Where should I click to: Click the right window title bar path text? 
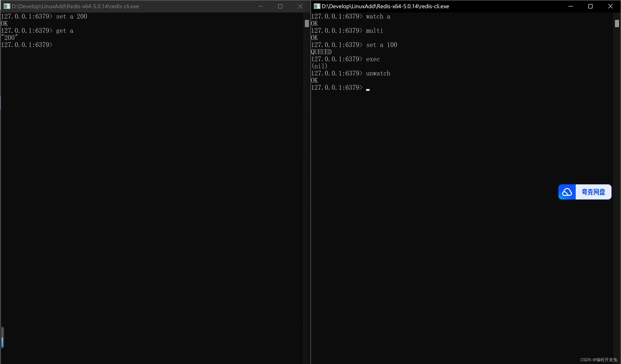click(385, 6)
